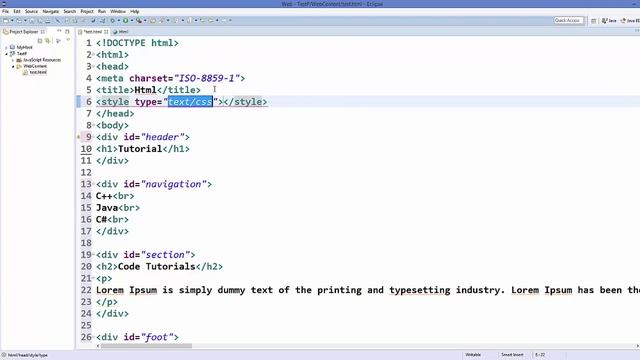This screenshot has height=360, width=640.
Task: Click the Save All toolbar icon
Action: tap(40, 20)
